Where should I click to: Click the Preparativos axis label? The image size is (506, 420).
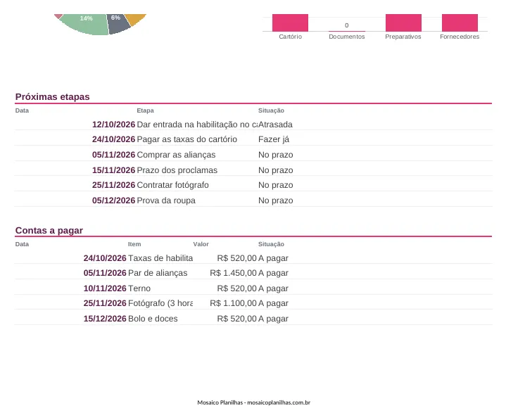pos(403,37)
